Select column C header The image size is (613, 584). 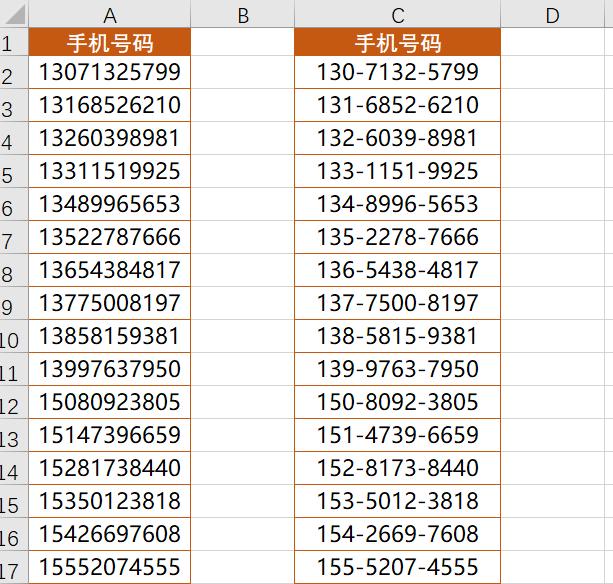click(x=397, y=14)
